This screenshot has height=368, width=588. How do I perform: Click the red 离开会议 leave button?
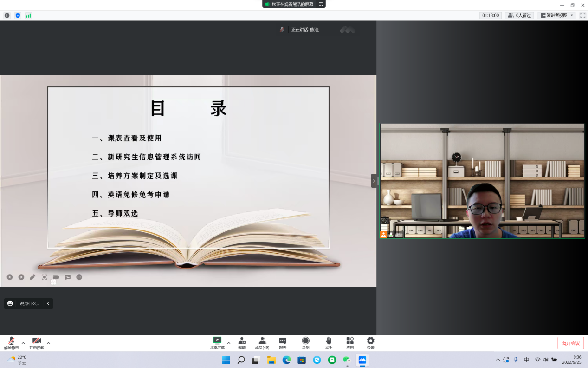point(570,343)
